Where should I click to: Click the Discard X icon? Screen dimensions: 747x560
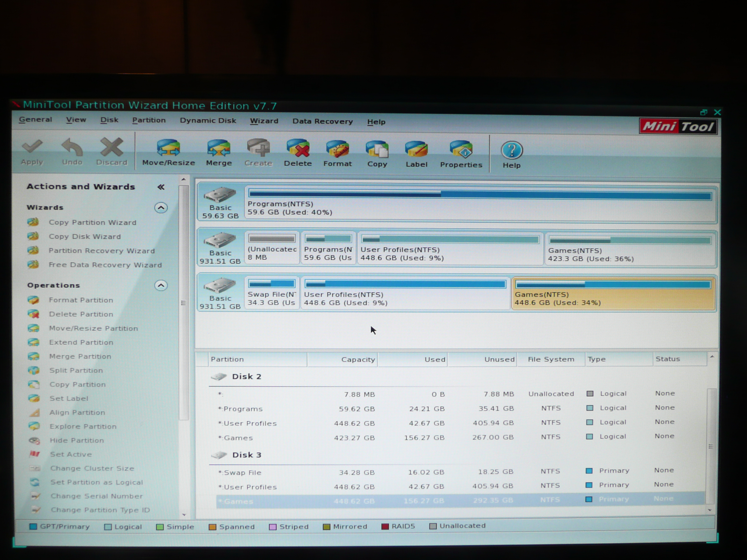pyautogui.click(x=111, y=147)
